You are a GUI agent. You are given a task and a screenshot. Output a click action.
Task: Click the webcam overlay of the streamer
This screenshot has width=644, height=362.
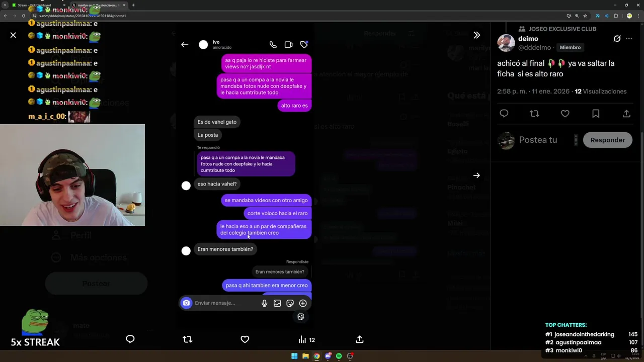click(x=72, y=175)
